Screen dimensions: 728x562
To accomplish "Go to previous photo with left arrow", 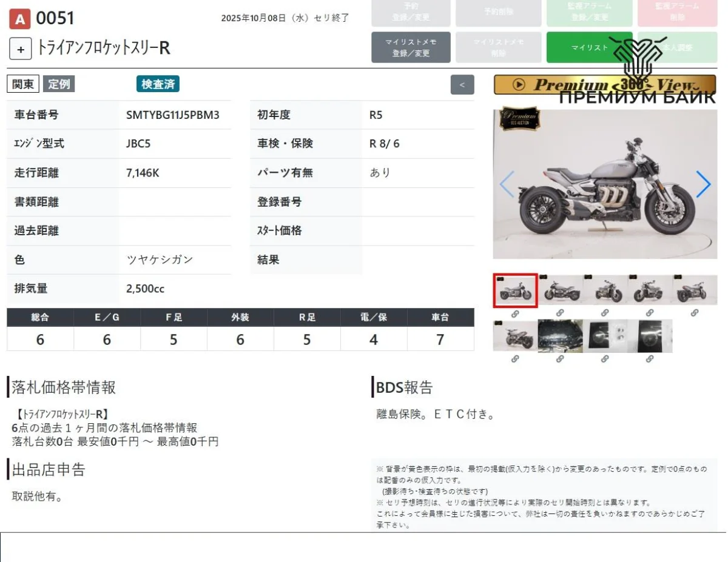I will pos(507,184).
